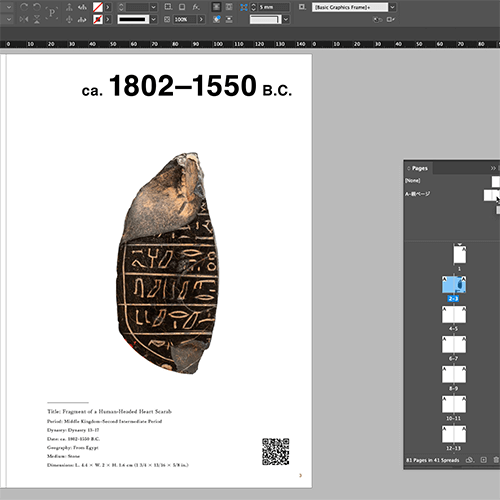
Task: Open the fx effects menu icon
Action: [196, 7]
